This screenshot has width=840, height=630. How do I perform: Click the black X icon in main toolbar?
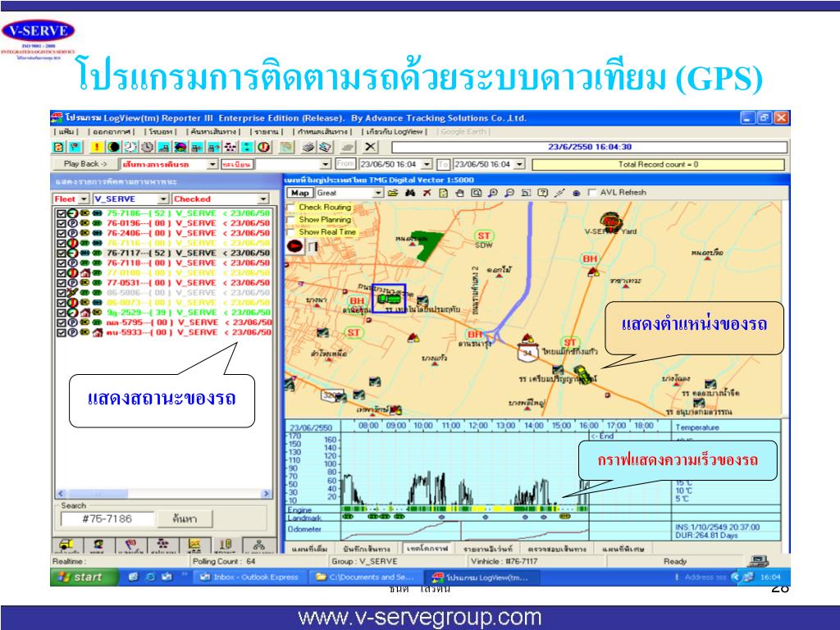pos(370,147)
